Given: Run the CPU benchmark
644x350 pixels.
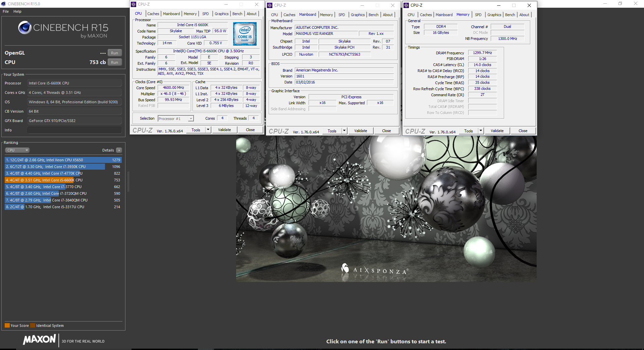Looking at the screenshot, I should (115, 62).
